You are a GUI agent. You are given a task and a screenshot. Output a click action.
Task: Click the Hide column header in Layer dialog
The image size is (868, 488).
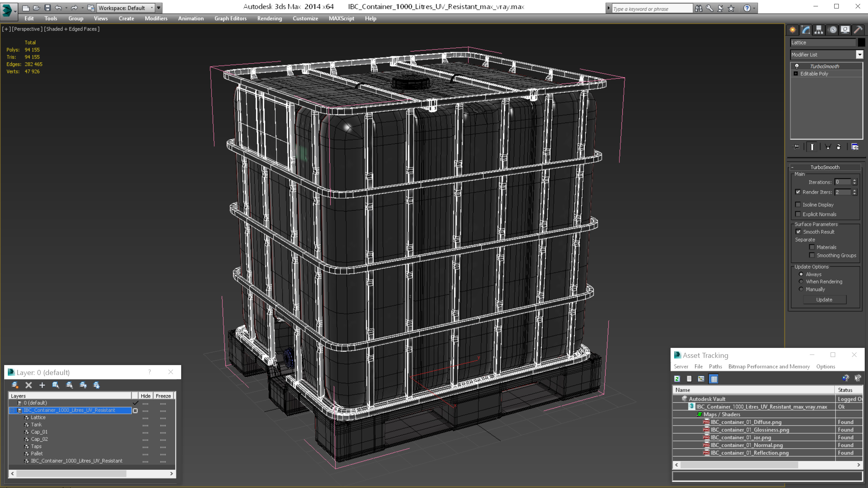[x=146, y=396]
